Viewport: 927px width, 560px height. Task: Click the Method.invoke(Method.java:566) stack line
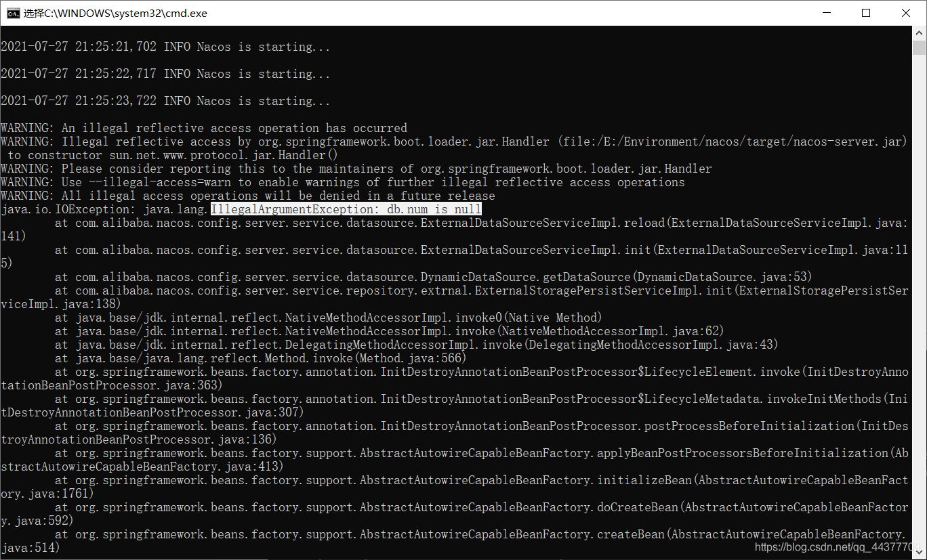pos(261,358)
